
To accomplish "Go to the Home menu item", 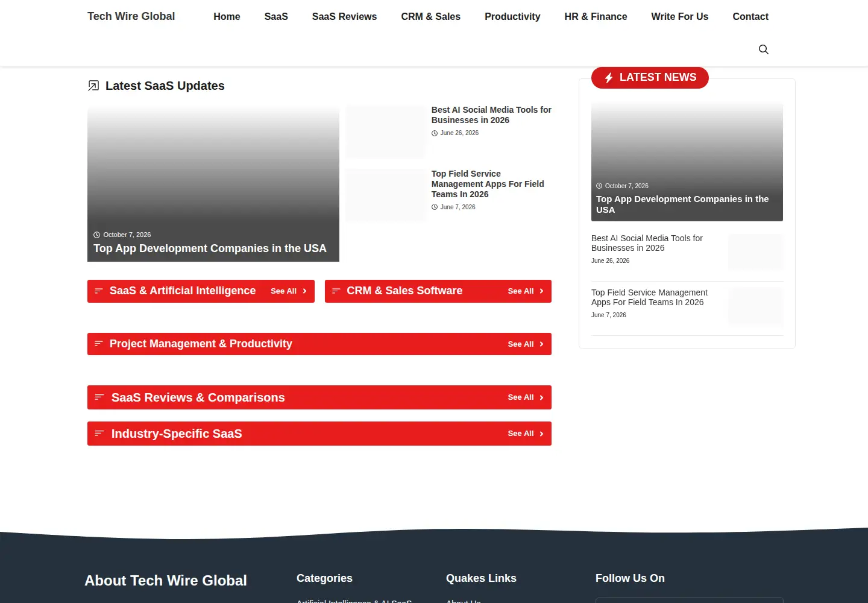I will pos(227,16).
